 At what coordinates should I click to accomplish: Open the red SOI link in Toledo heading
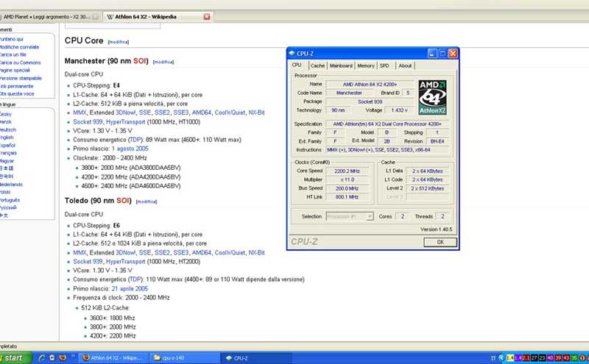tap(122, 201)
